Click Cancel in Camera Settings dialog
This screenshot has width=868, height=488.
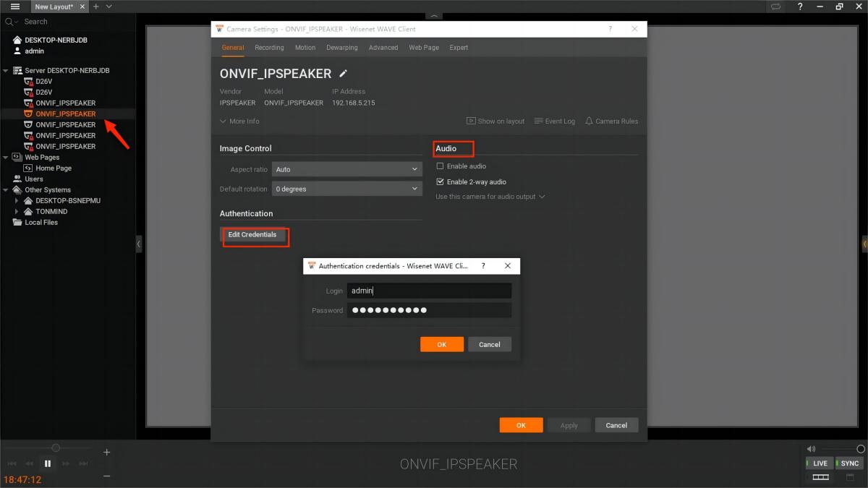tap(616, 425)
